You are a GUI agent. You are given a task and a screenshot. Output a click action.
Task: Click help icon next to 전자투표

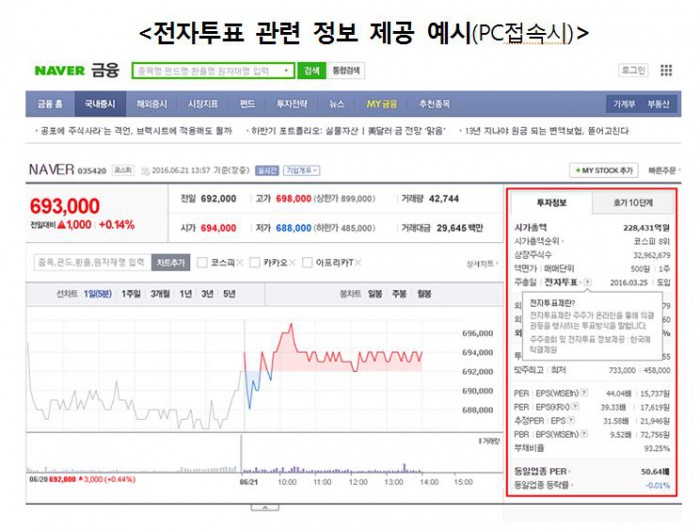coord(587,283)
